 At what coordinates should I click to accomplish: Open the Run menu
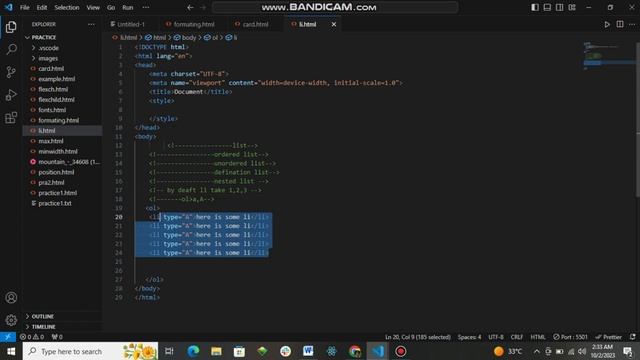pyautogui.click(x=128, y=7)
